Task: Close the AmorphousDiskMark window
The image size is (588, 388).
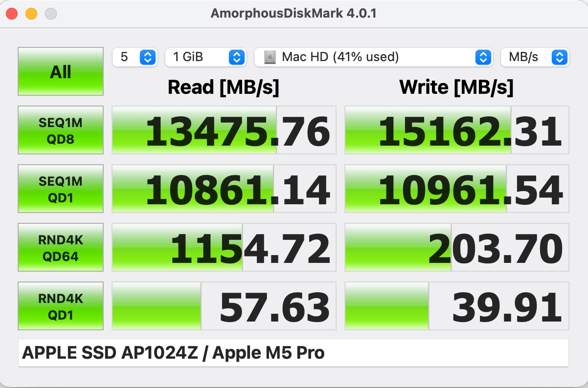Action: tap(12, 14)
